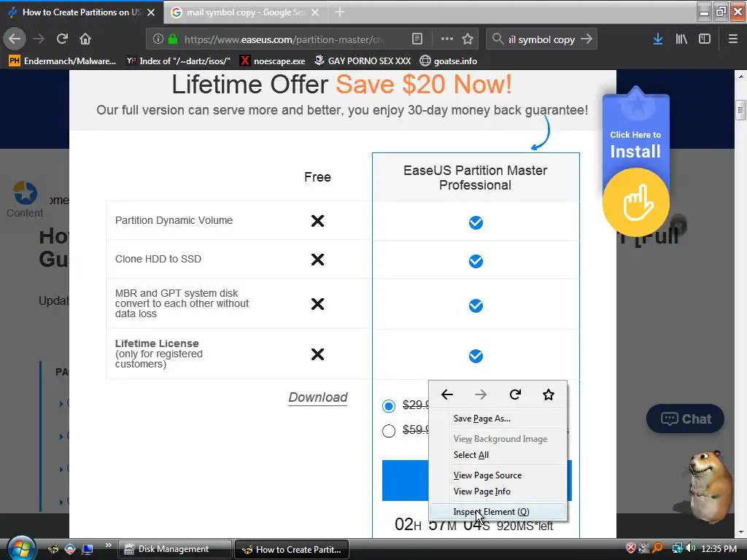Click the 'Lifetime License' feature text

(x=157, y=343)
